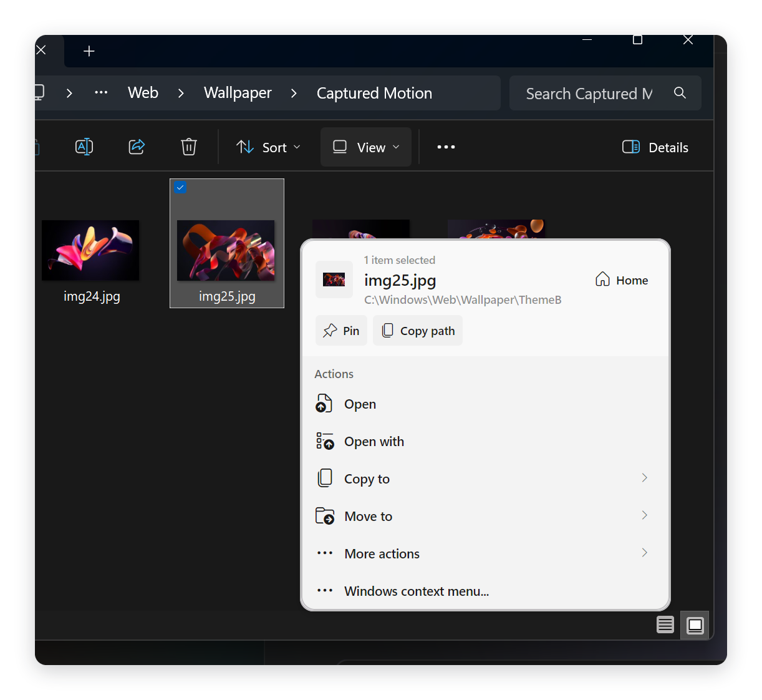The height and width of the screenshot is (700, 762).
Task: Switch to details list view icon
Action: tap(665, 625)
